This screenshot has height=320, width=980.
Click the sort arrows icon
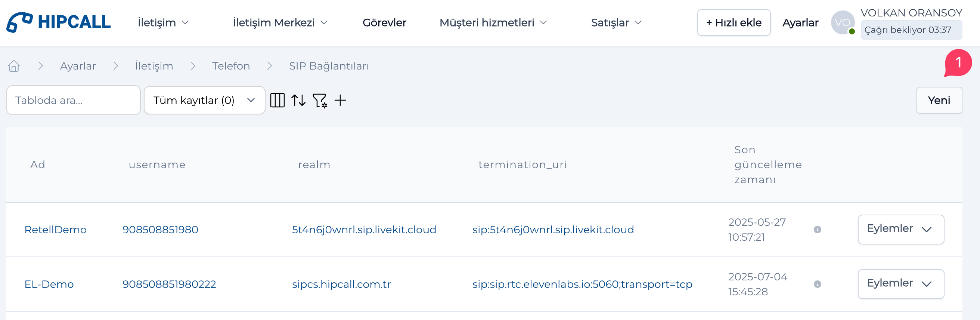[x=298, y=100]
